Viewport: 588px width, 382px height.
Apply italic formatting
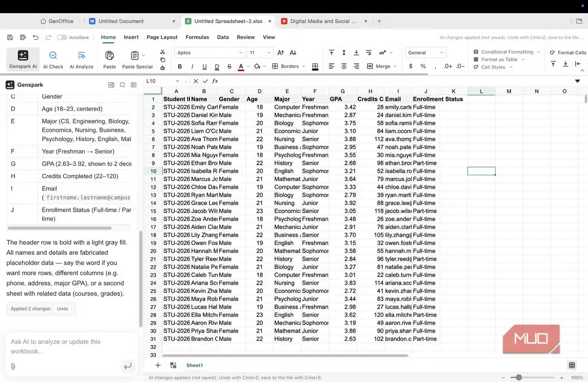[x=192, y=67]
